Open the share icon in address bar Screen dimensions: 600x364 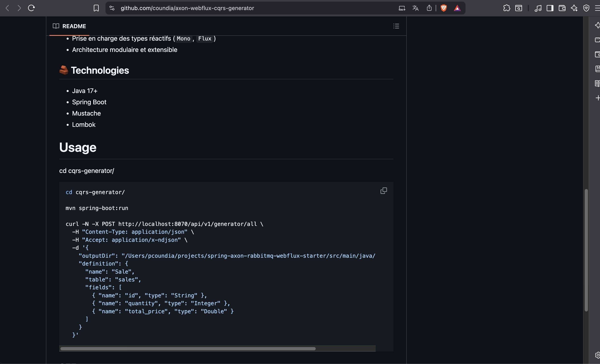tap(429, 8)
